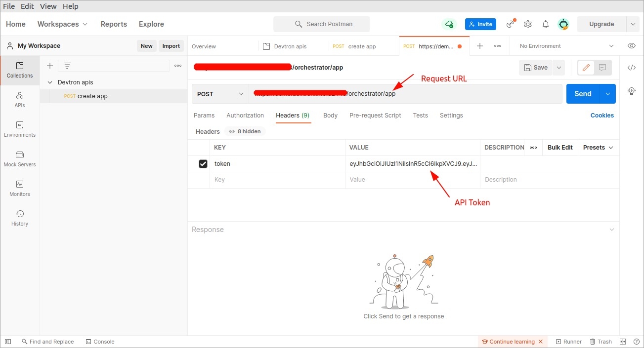Viewport: 644px width, 348px height.
Task: Click the plus icon to open new tab
Action: click(x=479, y=46)
